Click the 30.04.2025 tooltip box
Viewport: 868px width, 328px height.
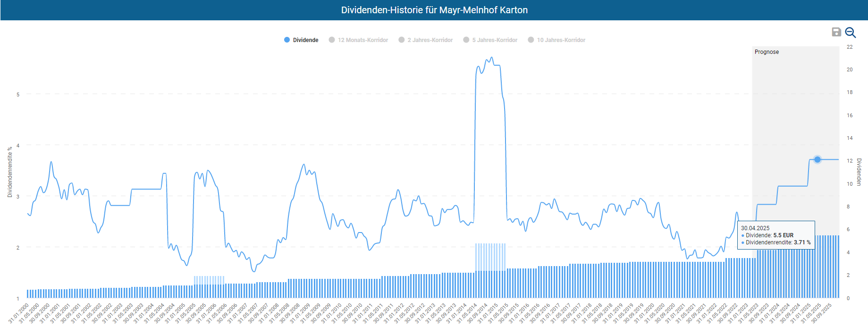(775, 235)
